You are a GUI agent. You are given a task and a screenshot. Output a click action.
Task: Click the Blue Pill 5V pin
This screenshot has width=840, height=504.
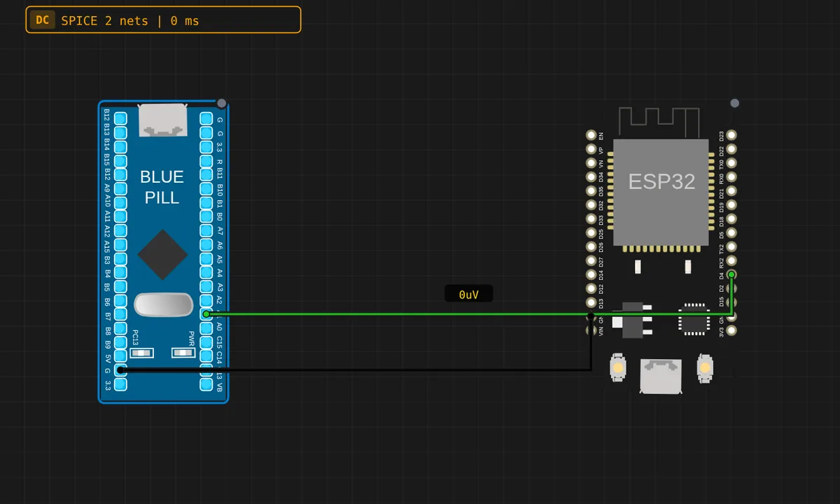click(120, 356)
